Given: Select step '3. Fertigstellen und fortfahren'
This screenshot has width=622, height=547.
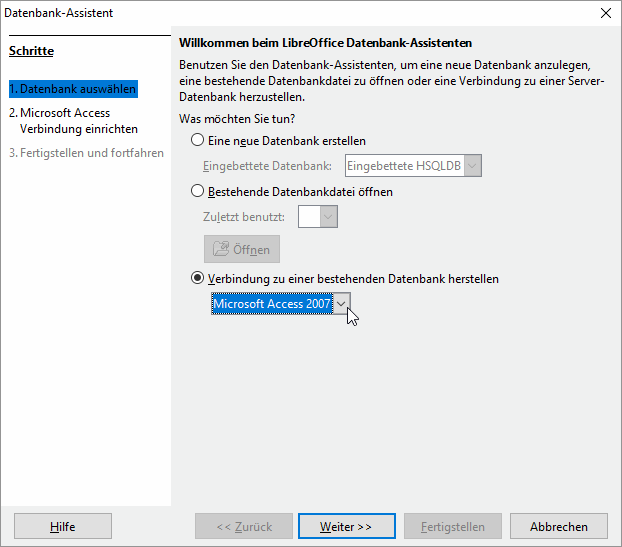Looking at the screenshot, I should pyautogui.click(x=85, y=153).
